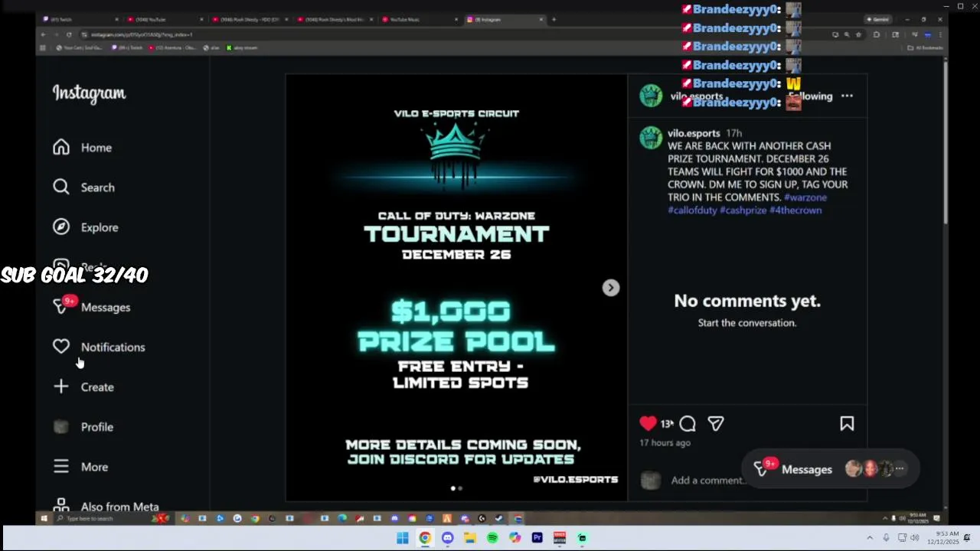This screenshot has width=980, height=551.
Task: Open post options three-dots menu
Action: click(847, 96)
